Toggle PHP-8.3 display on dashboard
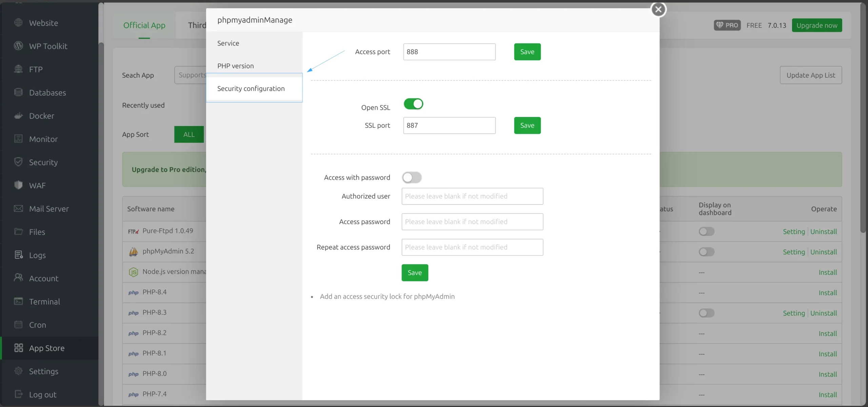 pos(707,313)
